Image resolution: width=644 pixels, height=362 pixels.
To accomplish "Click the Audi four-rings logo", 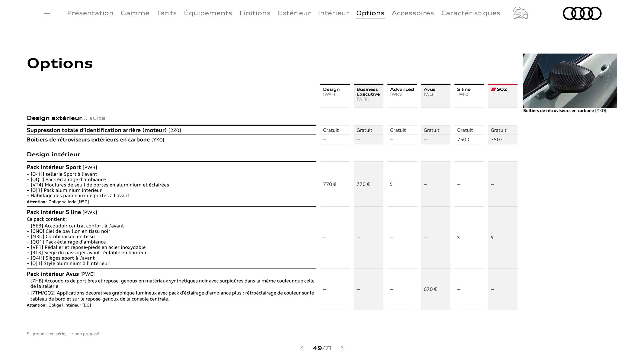I will pos(582,13).
